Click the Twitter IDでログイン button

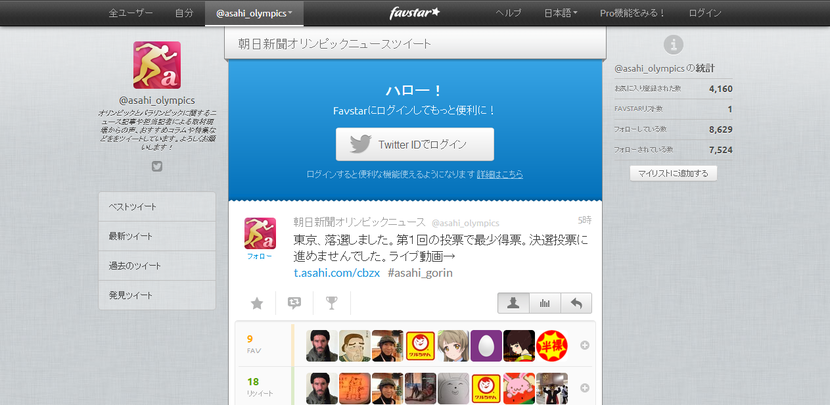point(415,144)
